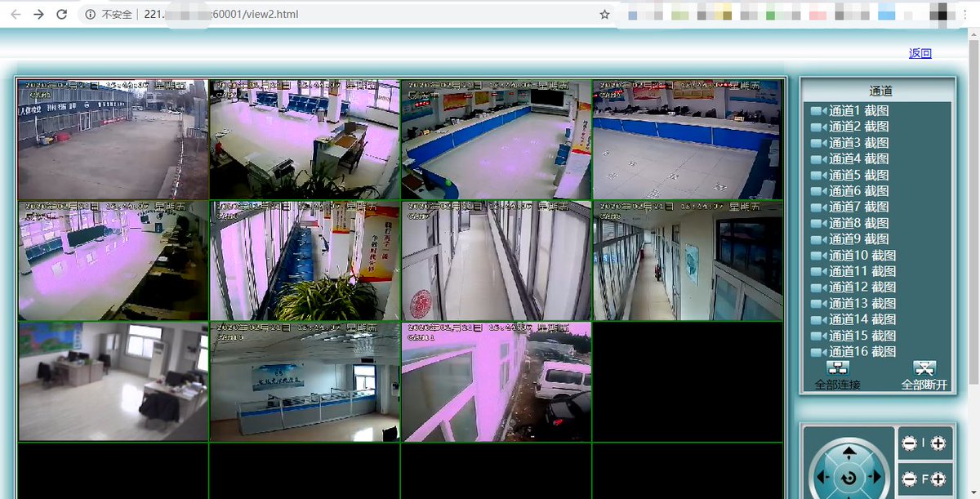Screen dimensions: 980x499
Task: Open the 返回 link
Action: point(920,53)
